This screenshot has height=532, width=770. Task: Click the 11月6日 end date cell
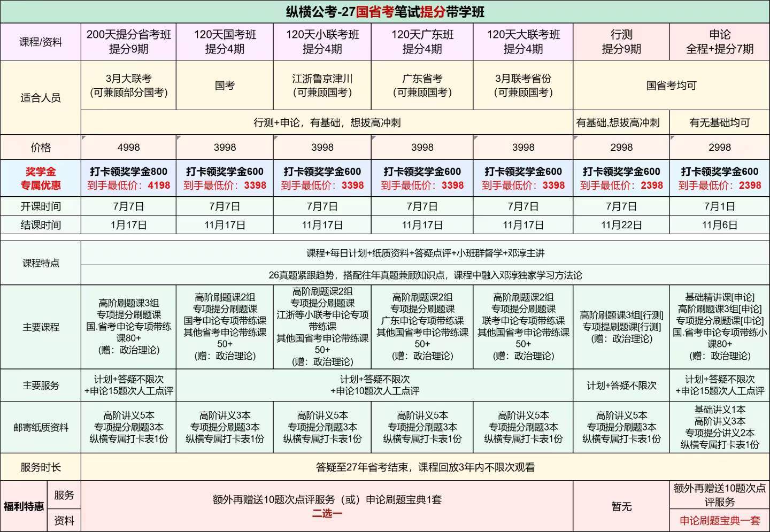coord(720,225)
